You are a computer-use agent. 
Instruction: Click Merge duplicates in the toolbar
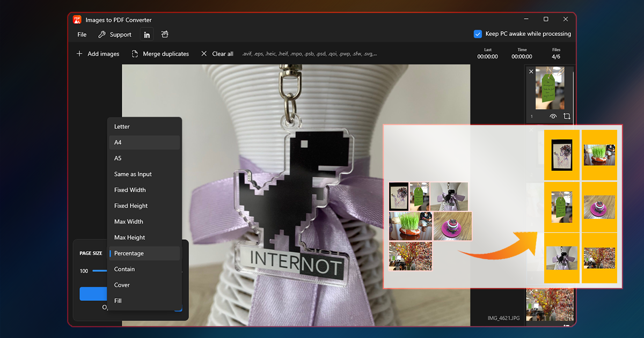[160, 54]
